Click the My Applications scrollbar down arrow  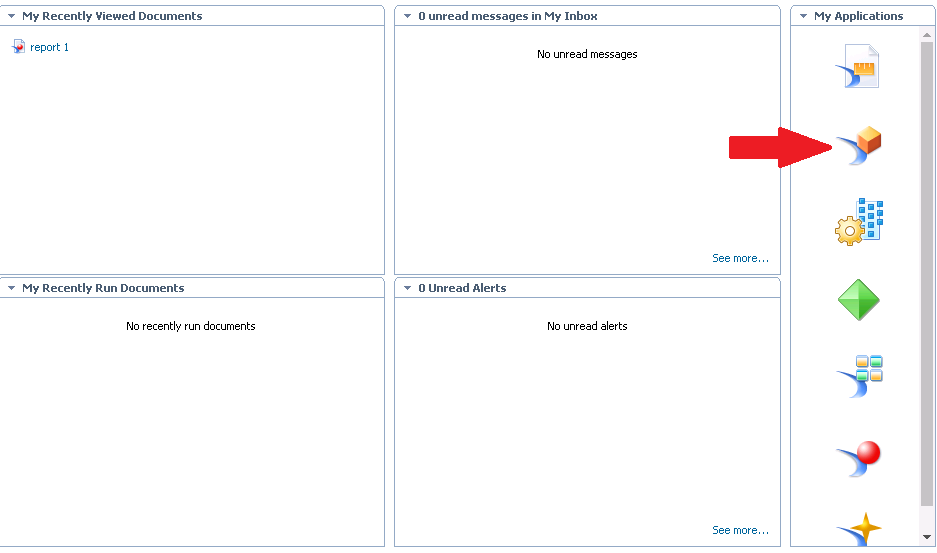pyautogui.click(x=928, y=538)
